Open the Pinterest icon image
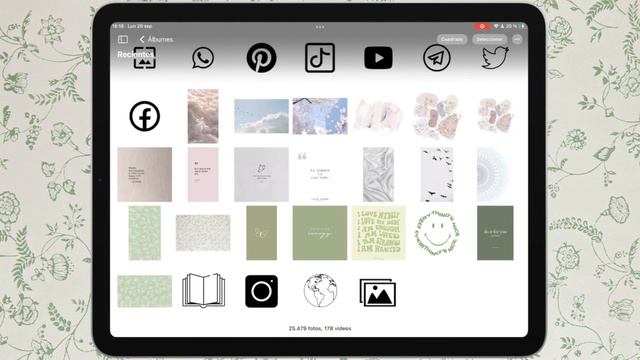 pos(261,58)
